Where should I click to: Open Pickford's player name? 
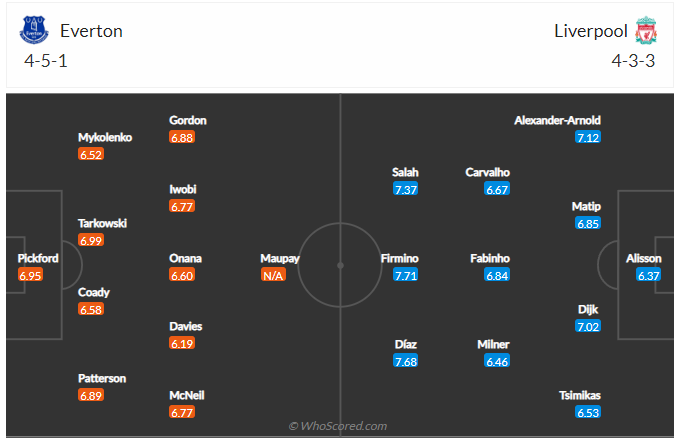[38, 258]
